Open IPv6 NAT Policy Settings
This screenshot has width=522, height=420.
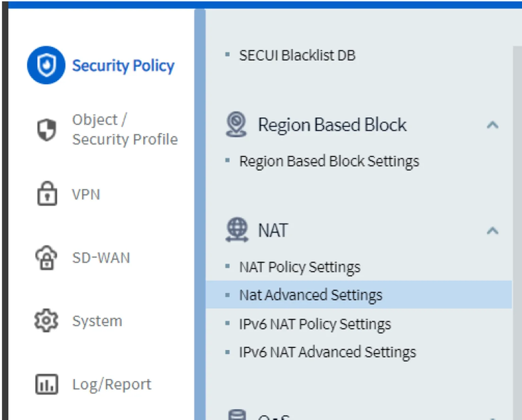click(315, 324)
